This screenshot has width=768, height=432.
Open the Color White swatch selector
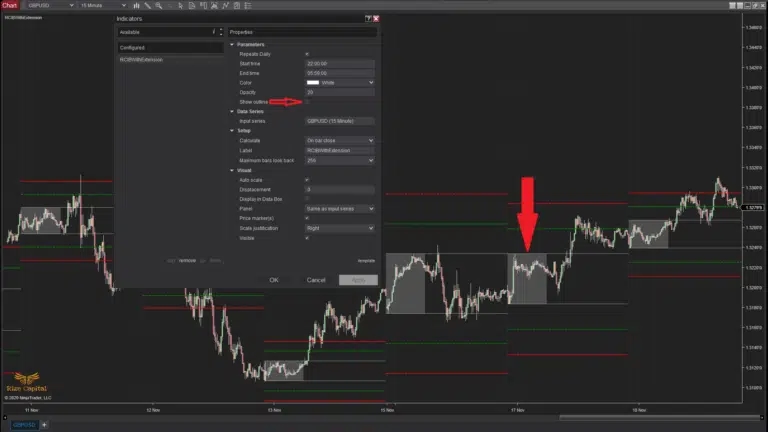coord(340,82)
